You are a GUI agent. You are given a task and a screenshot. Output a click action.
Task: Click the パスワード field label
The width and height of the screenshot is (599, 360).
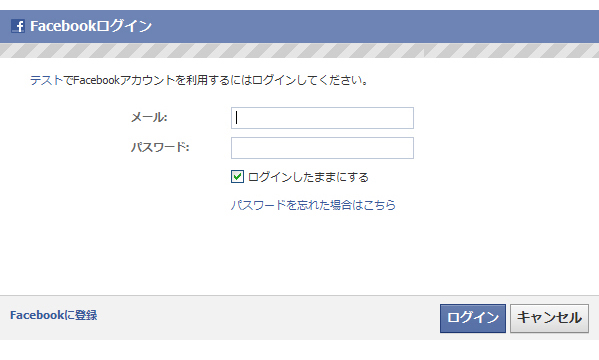pos(160,147)
